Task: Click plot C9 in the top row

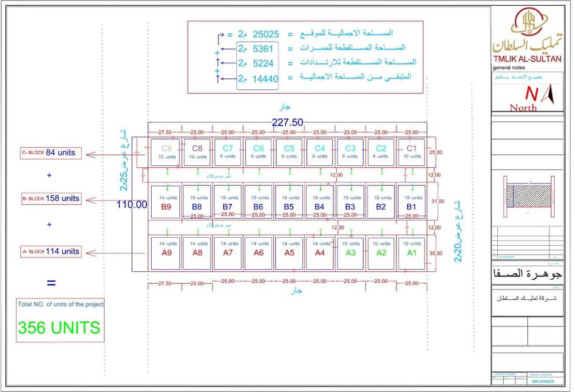Action: point(166,152)
